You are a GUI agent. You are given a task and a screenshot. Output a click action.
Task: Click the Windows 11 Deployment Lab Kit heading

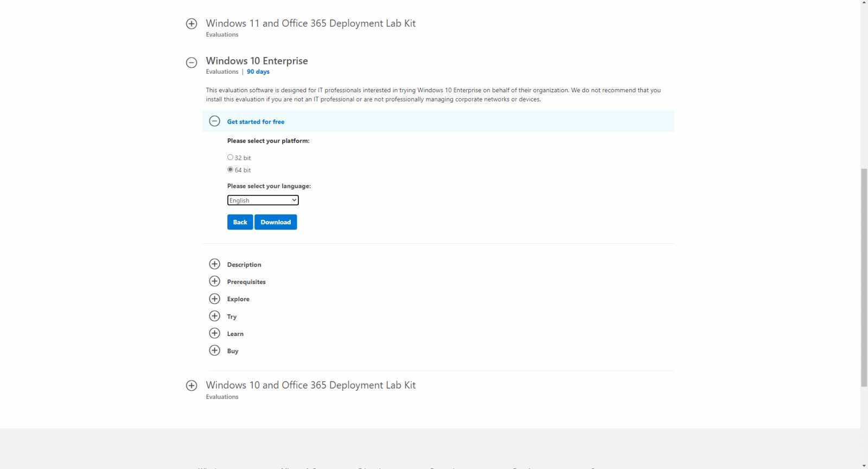point(311,23)
